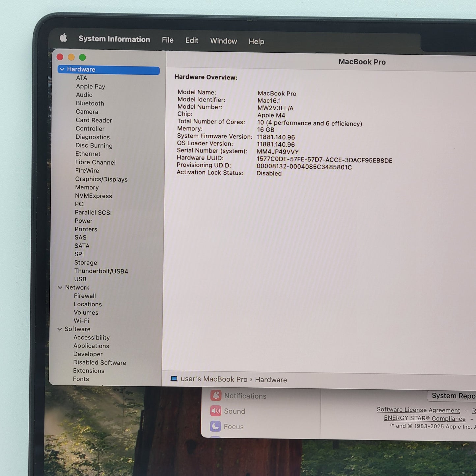The width and height of the screenshot is (476, 476).
Task: Select Power in the sidebar
Action: tap(83, 221)
